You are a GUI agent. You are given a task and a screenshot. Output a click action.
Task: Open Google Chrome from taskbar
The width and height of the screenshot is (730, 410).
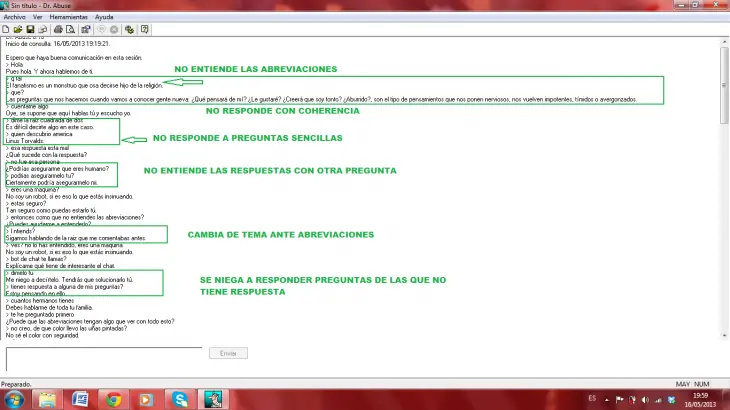click(x=113, y=399)
